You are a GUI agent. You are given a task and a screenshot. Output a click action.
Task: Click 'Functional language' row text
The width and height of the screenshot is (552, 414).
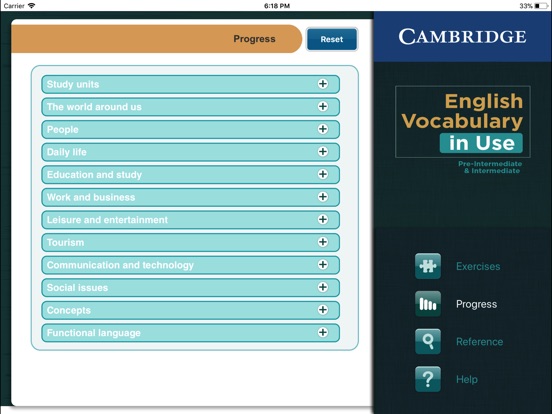tap(94, 333)
